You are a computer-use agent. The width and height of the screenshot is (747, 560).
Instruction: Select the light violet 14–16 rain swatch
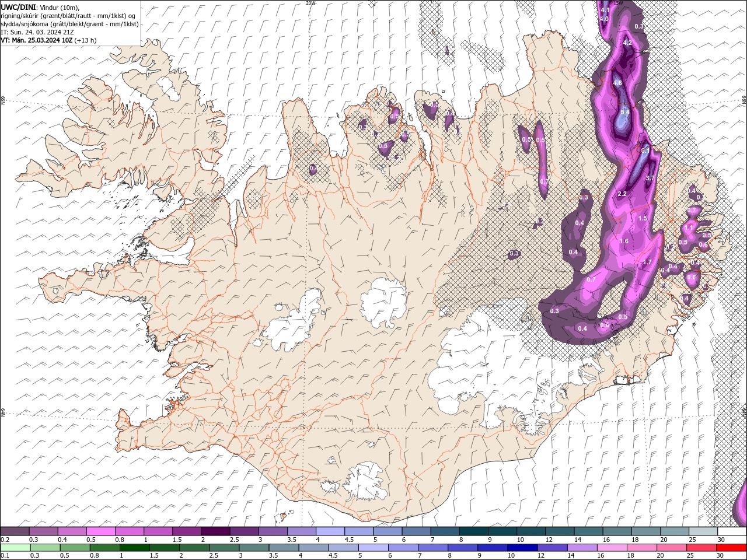click(581, 547)
